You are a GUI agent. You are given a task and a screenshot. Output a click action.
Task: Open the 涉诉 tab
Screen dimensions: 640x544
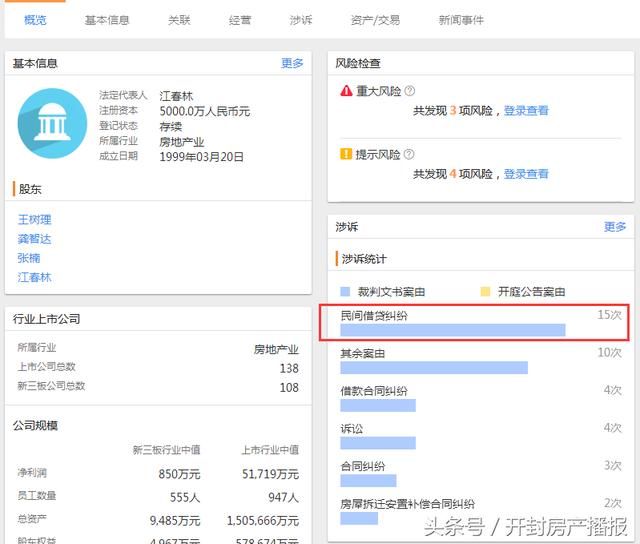click(x=301, y=20)
